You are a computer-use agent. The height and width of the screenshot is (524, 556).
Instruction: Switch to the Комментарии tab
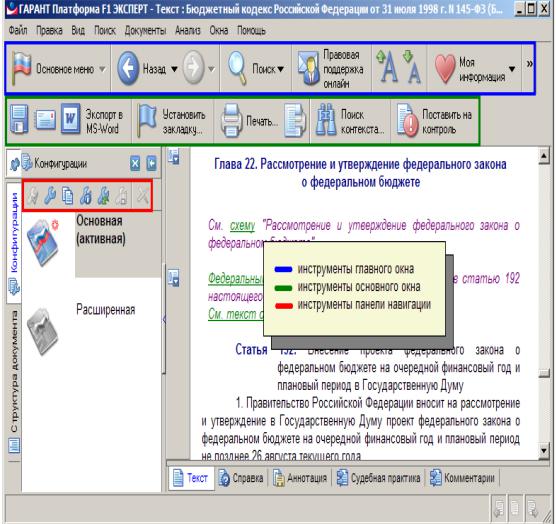[462, 478]
